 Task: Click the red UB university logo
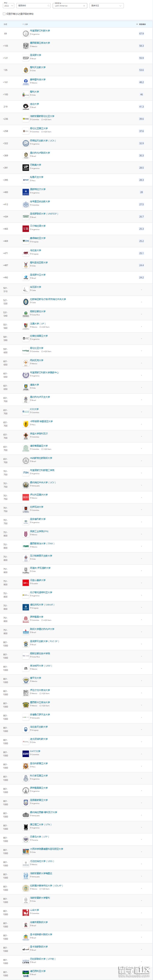26,229
